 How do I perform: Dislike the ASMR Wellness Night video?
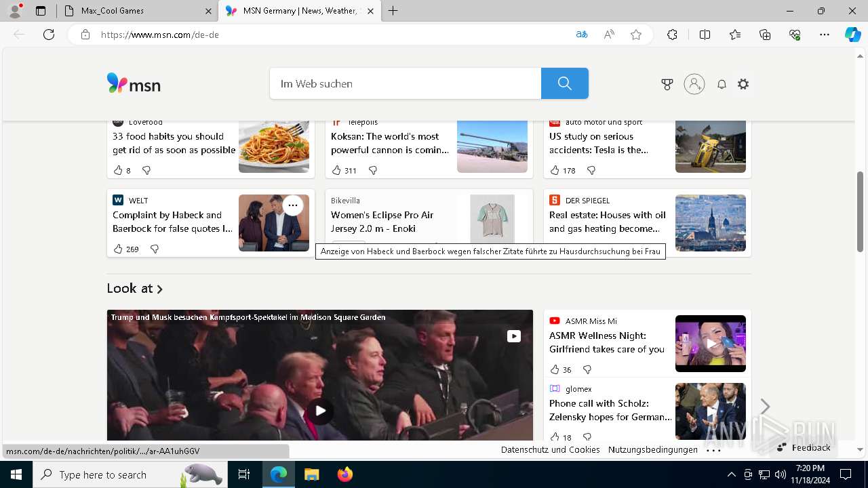587,369
